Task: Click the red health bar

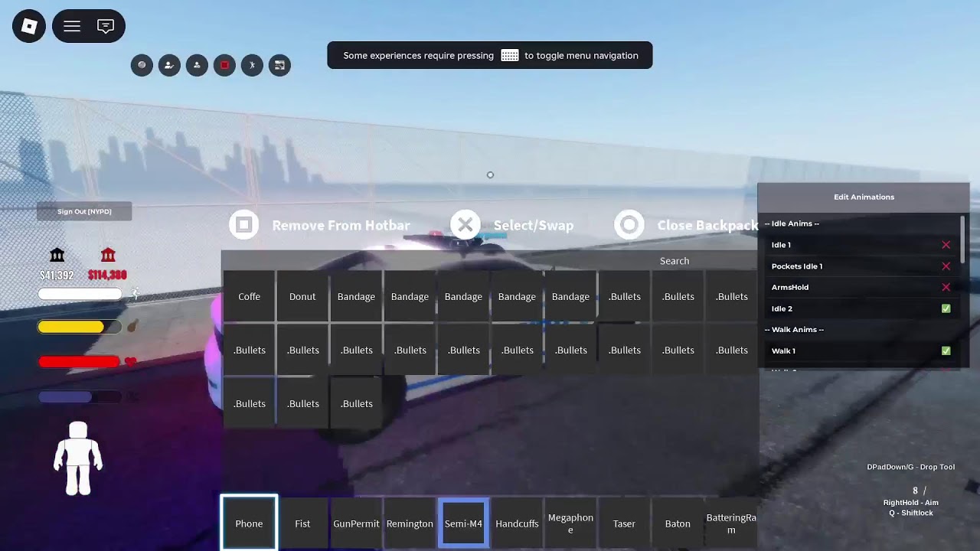Action: point(80,362)
